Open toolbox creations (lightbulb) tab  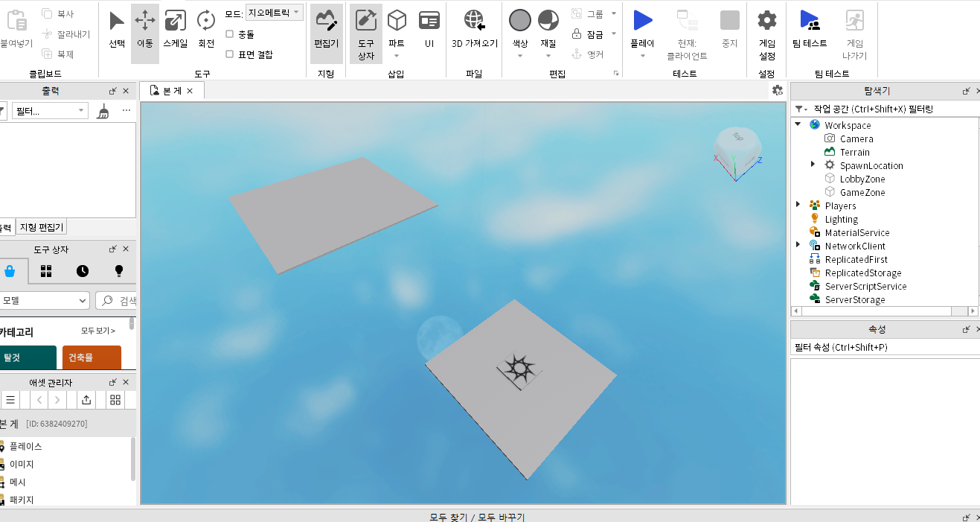pos(119,271)
